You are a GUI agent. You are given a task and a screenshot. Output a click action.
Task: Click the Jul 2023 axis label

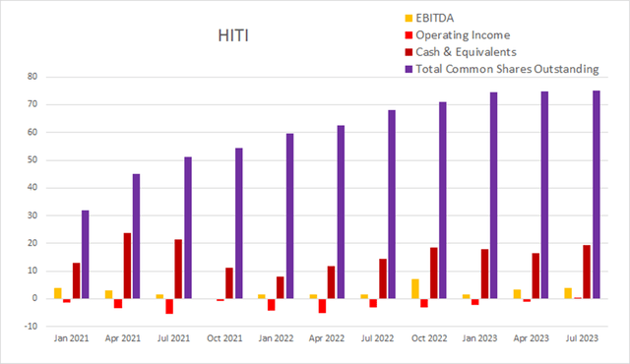coord(582,338)
